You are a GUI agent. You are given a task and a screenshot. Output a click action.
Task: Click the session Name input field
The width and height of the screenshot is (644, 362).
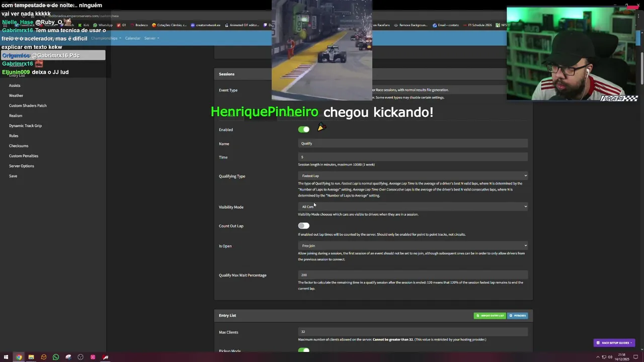coord(413,143)
